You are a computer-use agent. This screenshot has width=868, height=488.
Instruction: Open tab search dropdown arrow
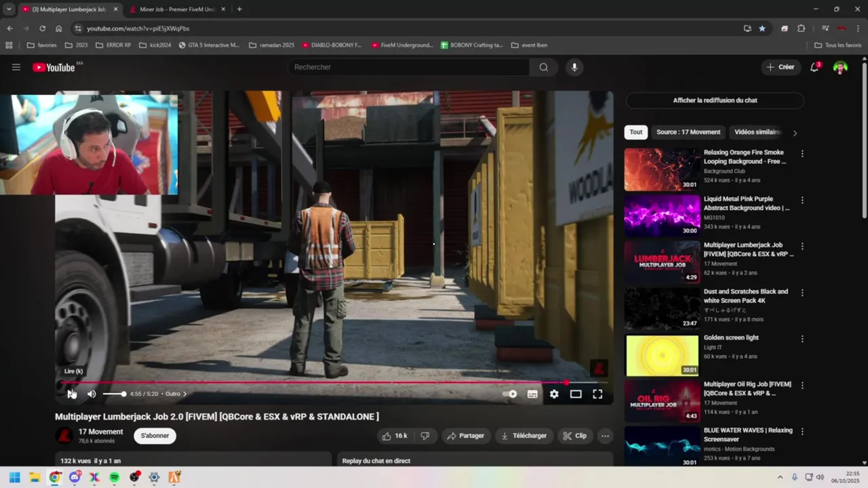[x=9, y=9]
